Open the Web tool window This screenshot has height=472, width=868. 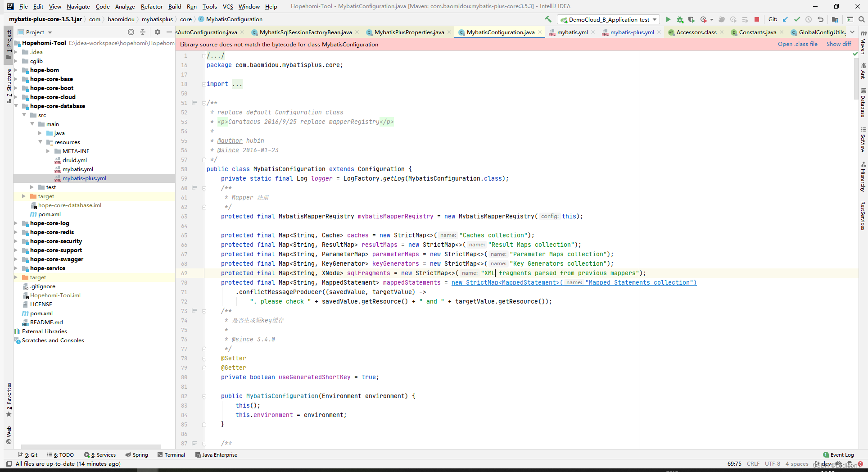[x=9, y=435]
